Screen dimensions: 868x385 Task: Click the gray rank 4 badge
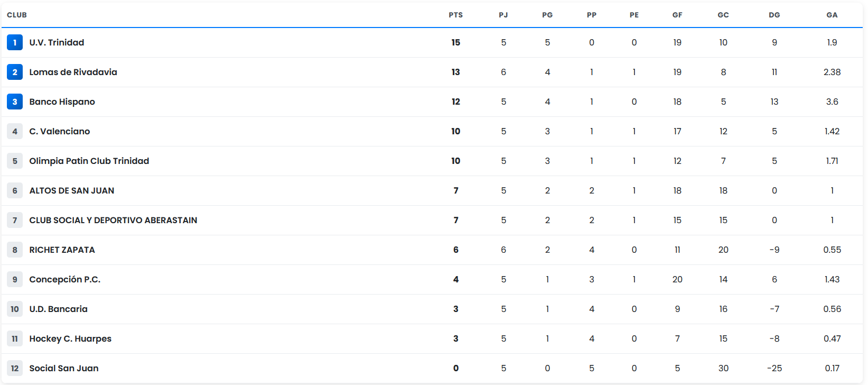[x=15, y=131]
